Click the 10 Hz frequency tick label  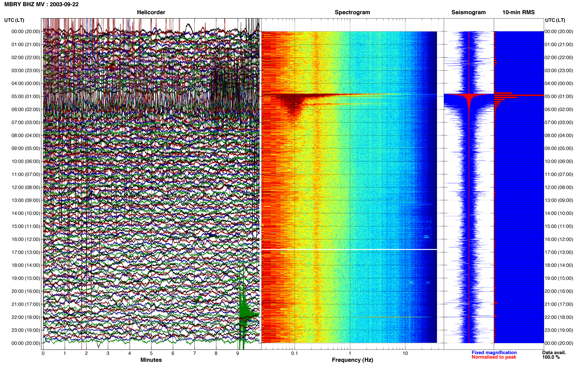(405, 353)
